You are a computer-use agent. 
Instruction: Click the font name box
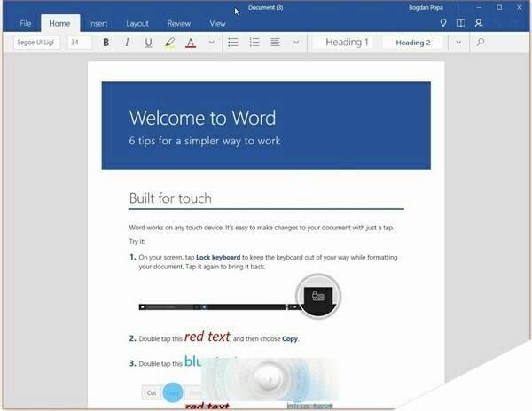coord(37,42)
